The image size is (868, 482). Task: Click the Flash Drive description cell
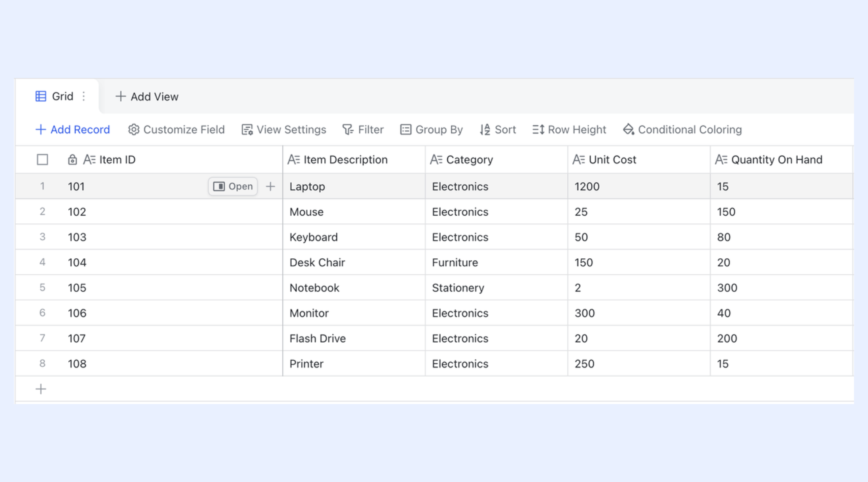click(354, 338)
